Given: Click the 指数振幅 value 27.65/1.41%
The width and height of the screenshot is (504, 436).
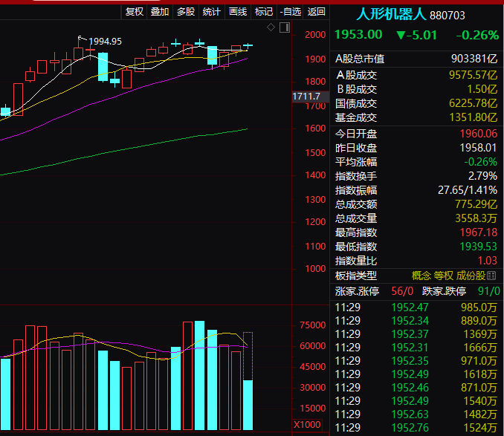Looking at the screenshot, I should point(468,190).
